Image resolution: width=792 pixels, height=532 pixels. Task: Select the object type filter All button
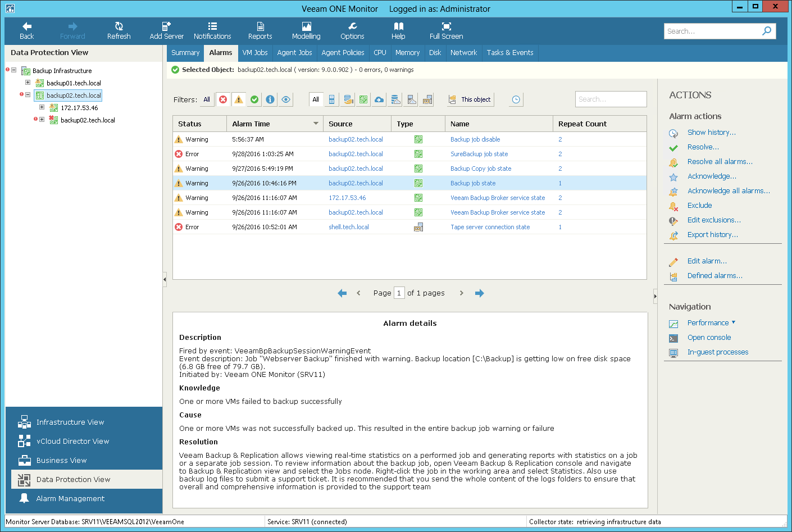pyautogui.click(x=316, y=99)
